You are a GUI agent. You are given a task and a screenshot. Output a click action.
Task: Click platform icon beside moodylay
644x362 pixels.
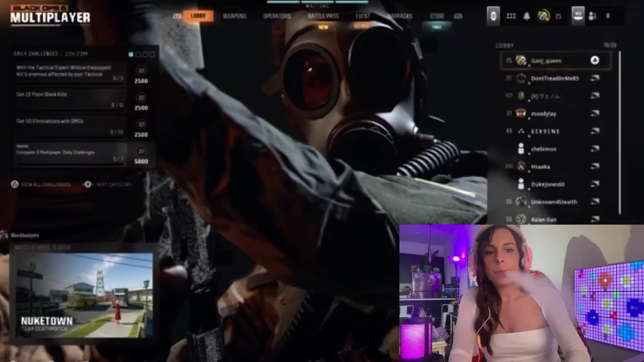595,113
